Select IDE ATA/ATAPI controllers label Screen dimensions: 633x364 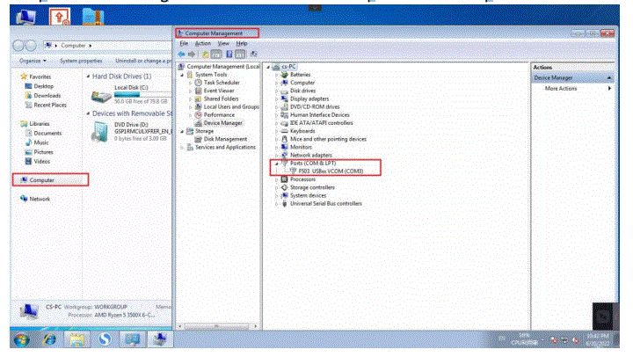tap(322, 123)
